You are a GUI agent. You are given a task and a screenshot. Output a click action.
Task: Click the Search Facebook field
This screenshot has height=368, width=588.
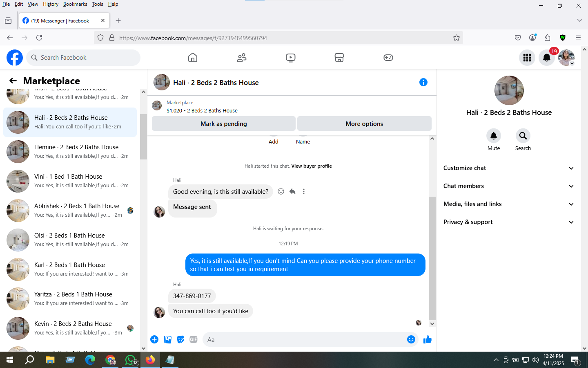pyautogui.click(x=83, y=58)
